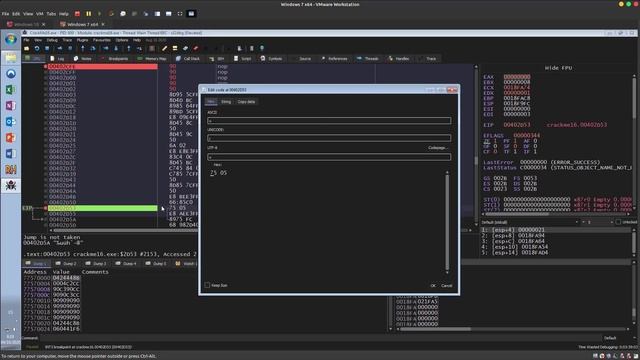
Task: Click Hide FPU button in registers panel
Action: (558, 68)
